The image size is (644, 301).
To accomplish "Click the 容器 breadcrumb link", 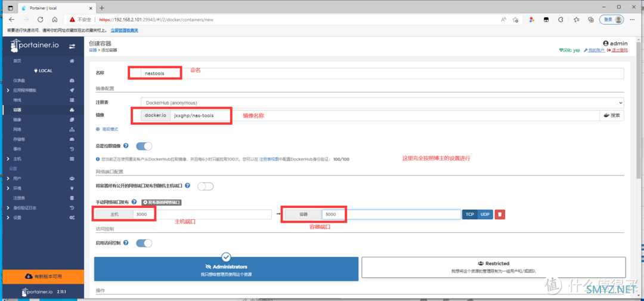I will coord(92,50).
